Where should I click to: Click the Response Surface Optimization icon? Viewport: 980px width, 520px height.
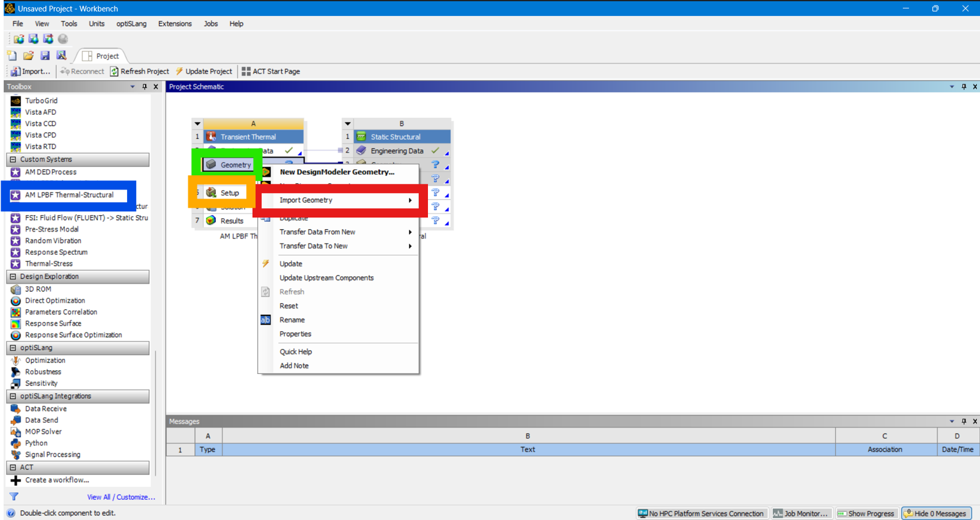(x=16, y=335)
